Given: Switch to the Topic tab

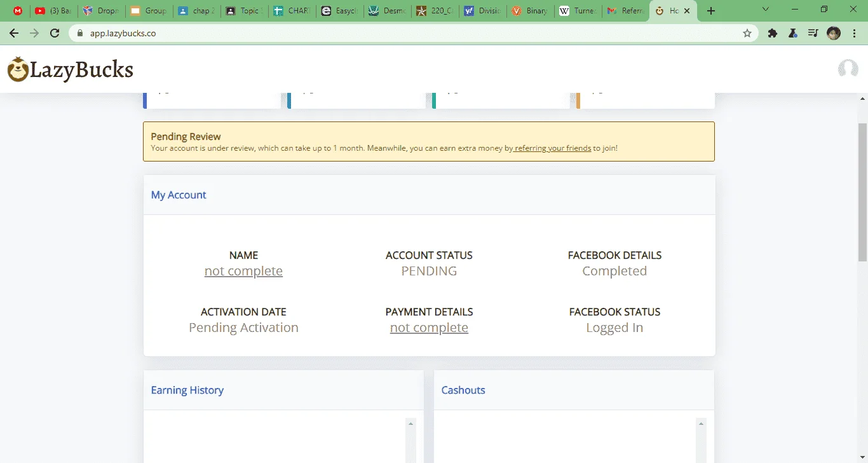Looking at the screenshot, I should tap(244, 11).
